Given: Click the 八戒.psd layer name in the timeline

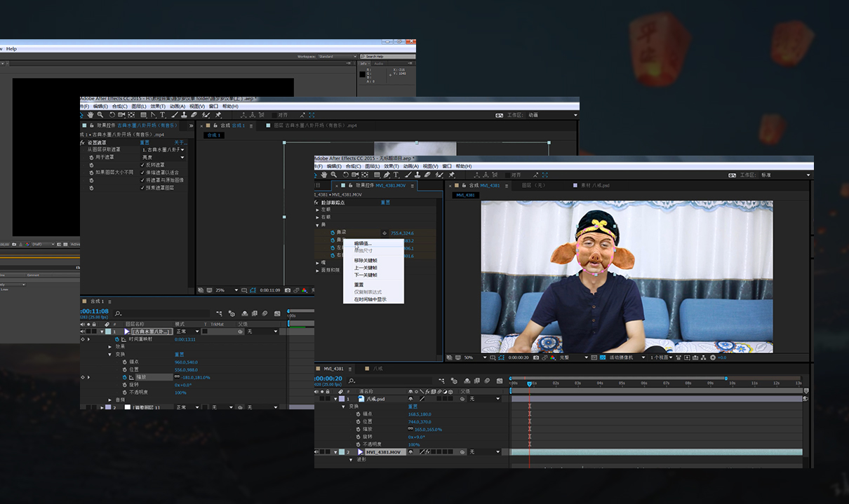Looking at the screenshot, I should click(375, 399).
